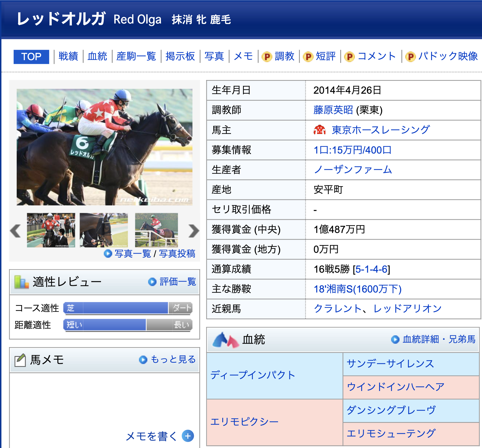Select the TOP tab

coord(31,57)
